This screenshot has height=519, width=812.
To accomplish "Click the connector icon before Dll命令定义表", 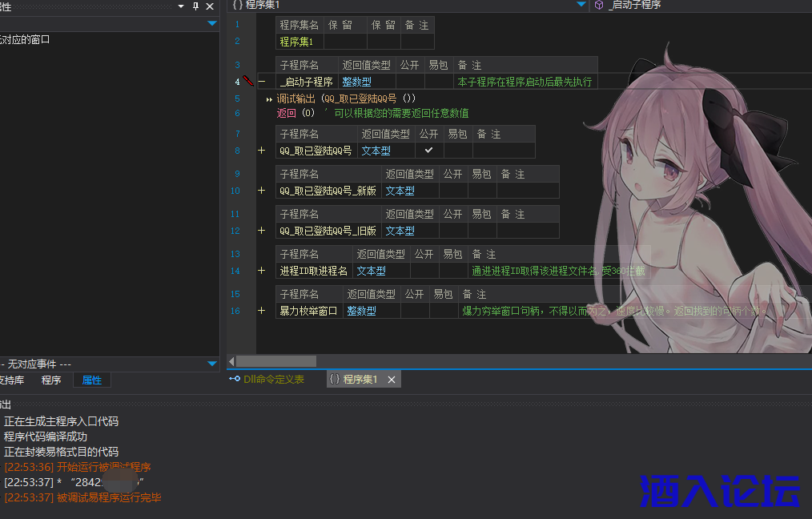I will point(234,379).
